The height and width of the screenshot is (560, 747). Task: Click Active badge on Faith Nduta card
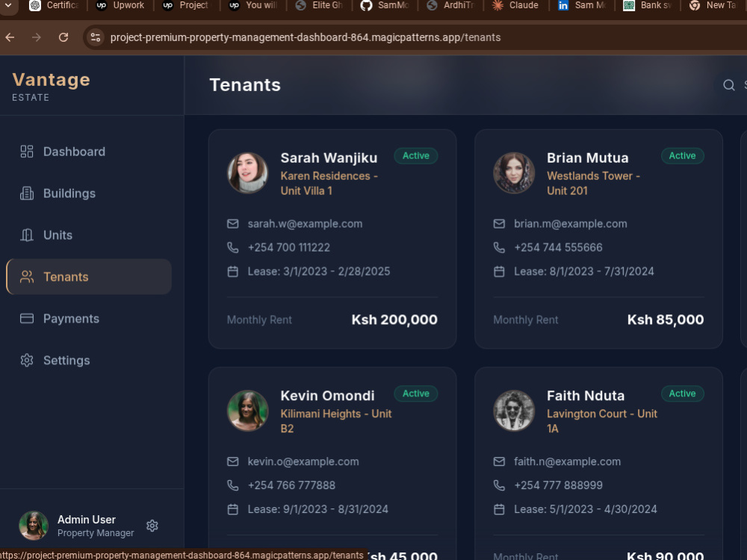click(682, 393)
